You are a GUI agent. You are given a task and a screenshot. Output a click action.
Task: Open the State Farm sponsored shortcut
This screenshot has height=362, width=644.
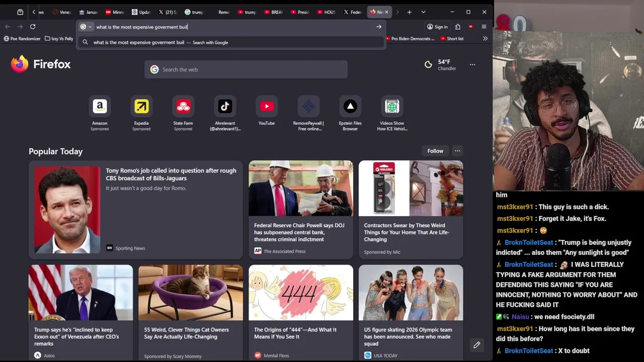click(183, 114)
